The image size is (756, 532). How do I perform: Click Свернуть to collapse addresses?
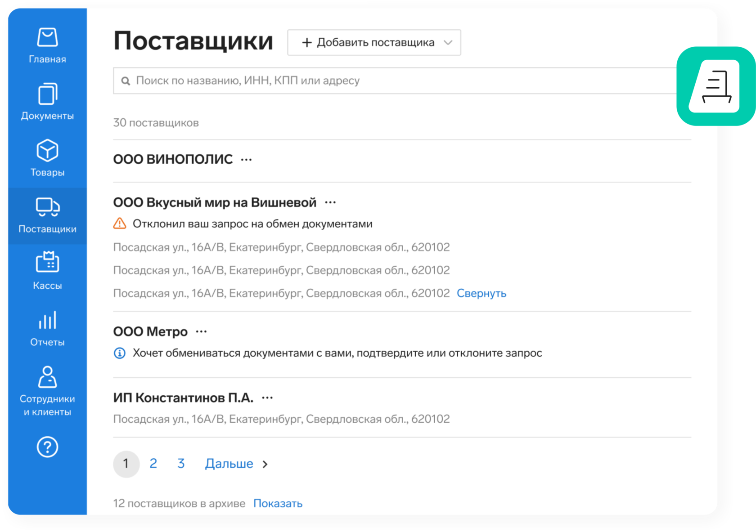pos(481,293)
